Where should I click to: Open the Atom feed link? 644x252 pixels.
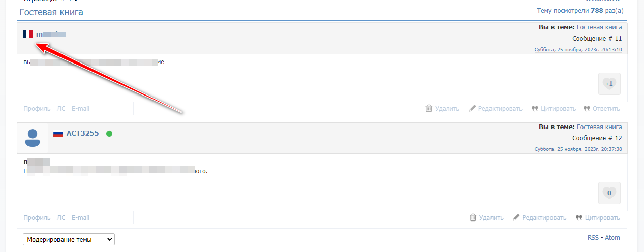click(611, 237)
